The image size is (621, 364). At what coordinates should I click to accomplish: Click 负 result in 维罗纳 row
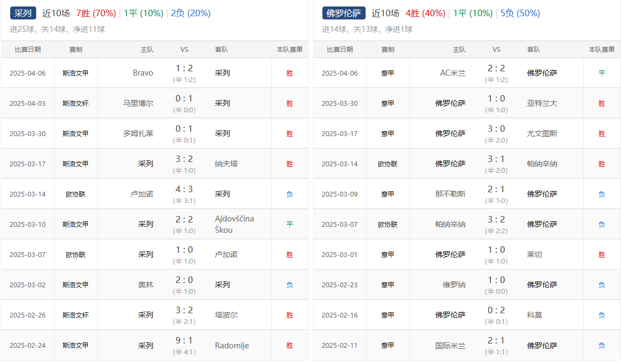(x=602, y=285)
